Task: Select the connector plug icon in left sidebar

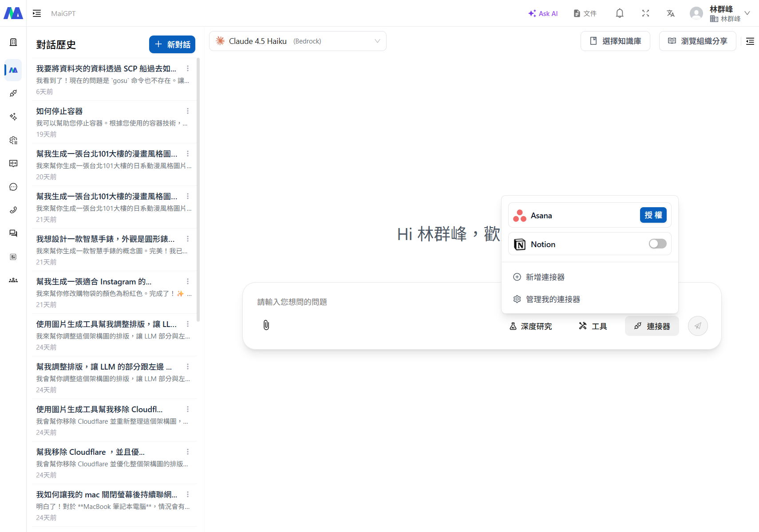Action: (x=13, y=93)
